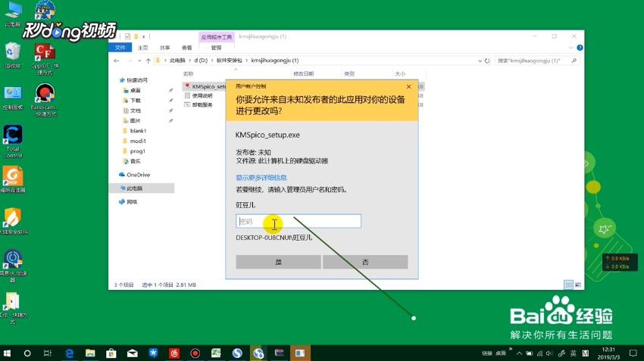
Task: Open Microsoft Edge from the taskbar
Action: (69, 353)
